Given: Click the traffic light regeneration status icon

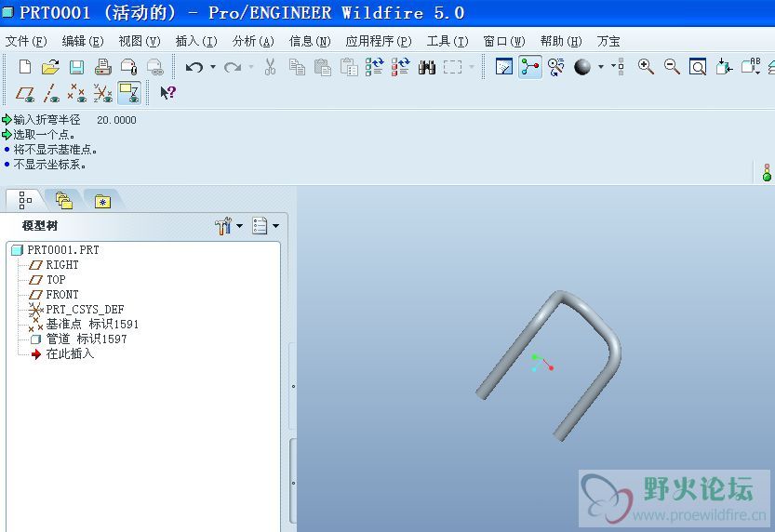Looking at the screenshot, I should click(x=767, y=172).
